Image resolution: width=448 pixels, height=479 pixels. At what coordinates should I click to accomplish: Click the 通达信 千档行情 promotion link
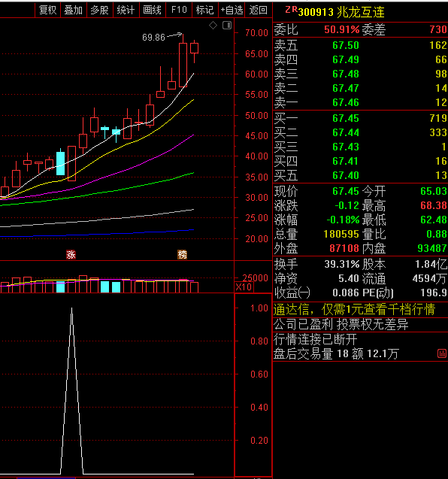(354, 310)
